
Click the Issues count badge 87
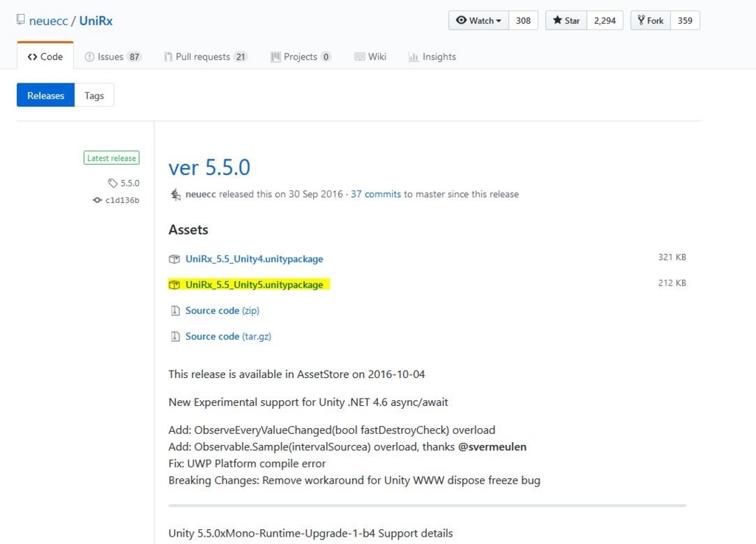(x=134, y=57)
